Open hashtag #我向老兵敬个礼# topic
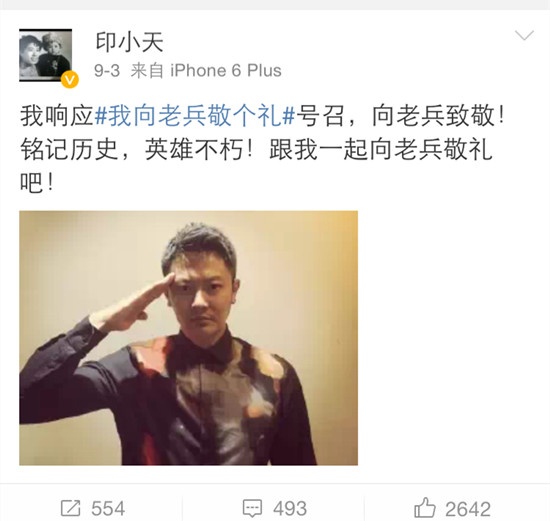 (x=195, y=116)
